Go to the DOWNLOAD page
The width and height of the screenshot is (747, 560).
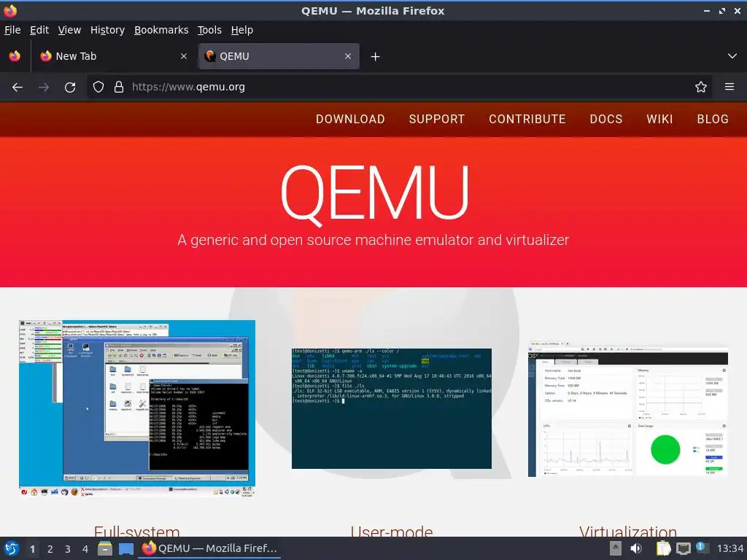click(x=350, y=119)
